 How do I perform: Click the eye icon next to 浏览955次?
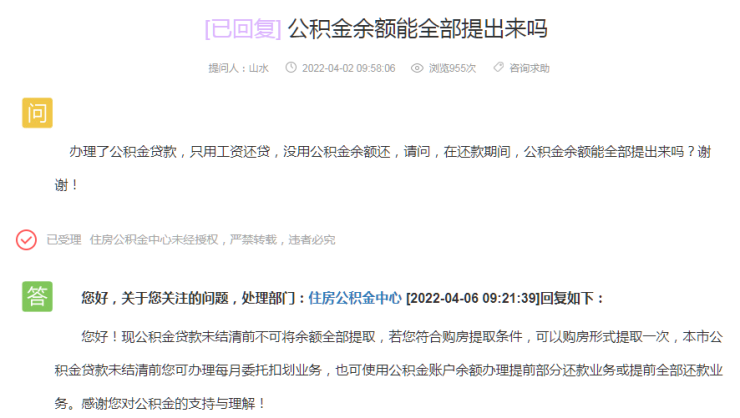417,68
